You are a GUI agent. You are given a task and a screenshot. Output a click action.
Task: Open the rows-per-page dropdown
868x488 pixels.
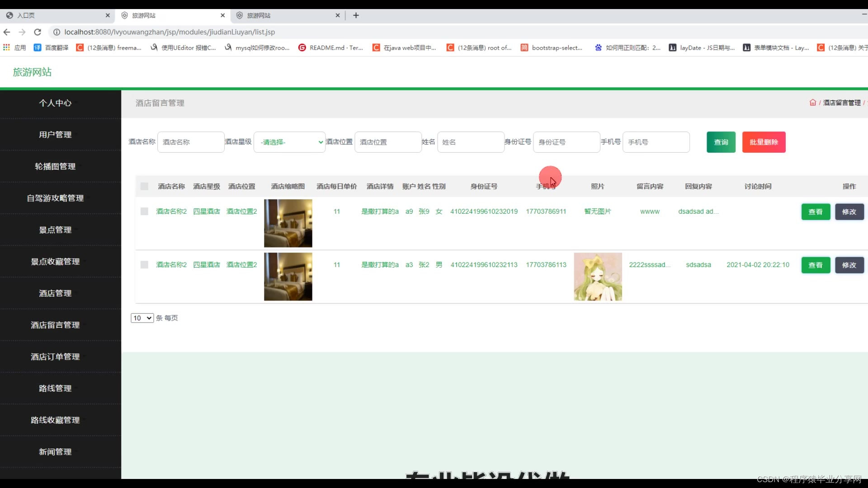(142, 318)
